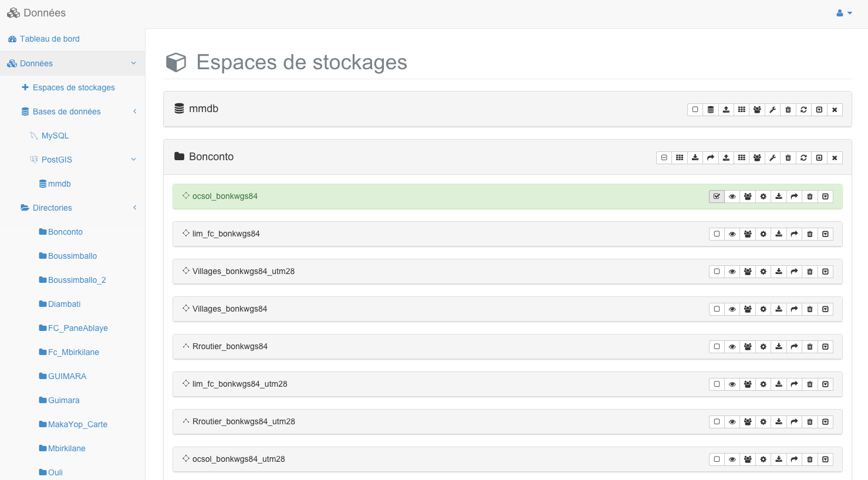
Task: Delete the lim_fc_bonkwgs84 layer via trash icon
Action: pos(810,234)
